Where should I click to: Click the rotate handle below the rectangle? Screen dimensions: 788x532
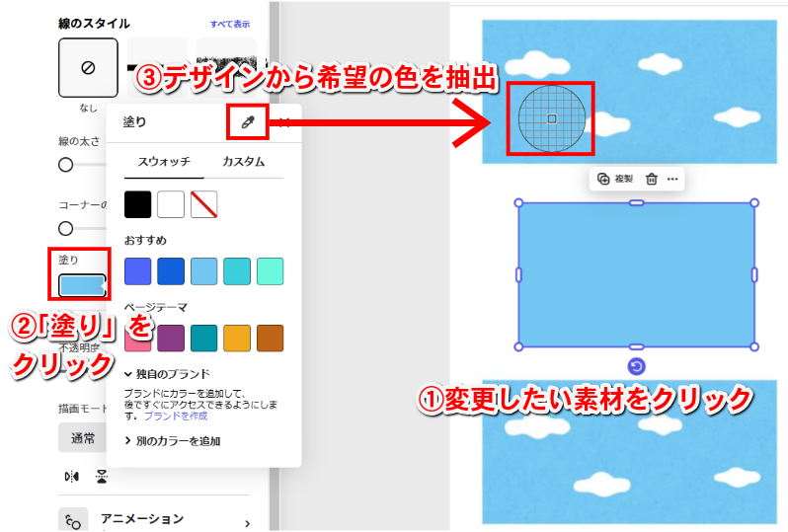(x=637, y=366)
